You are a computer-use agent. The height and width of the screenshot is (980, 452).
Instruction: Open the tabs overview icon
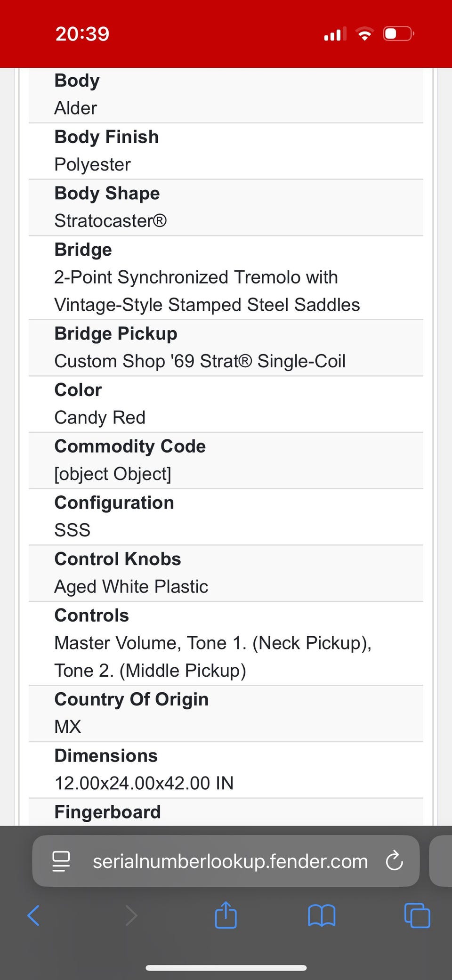click(x=417, y=915)
